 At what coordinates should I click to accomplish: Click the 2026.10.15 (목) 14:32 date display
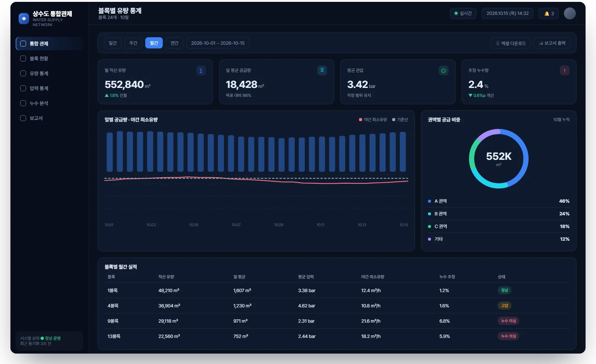(507, 13)
